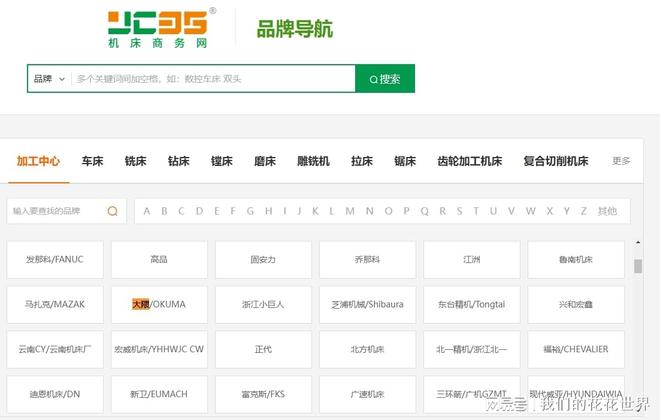Switch to the 拉床 tab
Image resolution: width=660 pixels, height=420 pixels.
coord(362,161)
